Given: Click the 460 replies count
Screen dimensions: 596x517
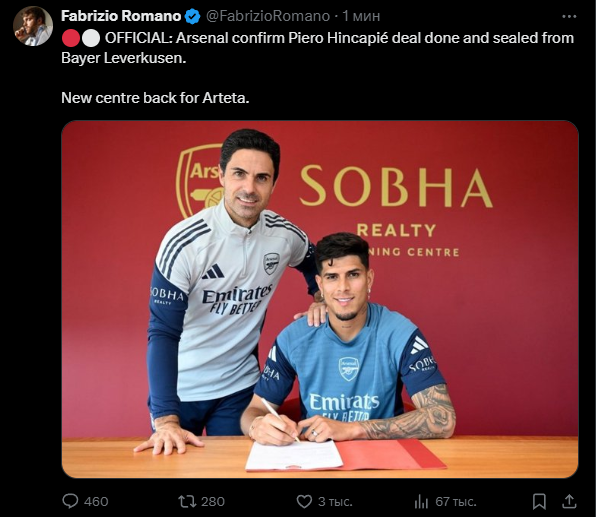Looking at the screenshot, I should pos(96,501).
